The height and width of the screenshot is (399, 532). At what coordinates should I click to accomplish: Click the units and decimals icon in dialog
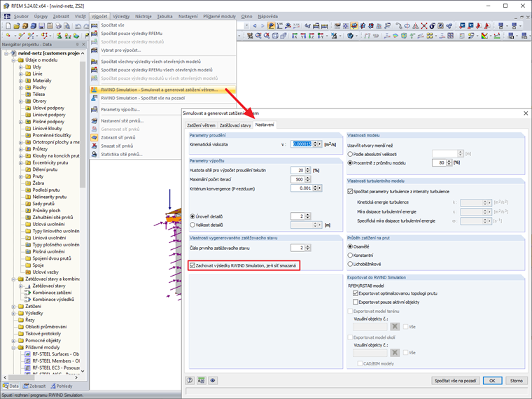201,380
